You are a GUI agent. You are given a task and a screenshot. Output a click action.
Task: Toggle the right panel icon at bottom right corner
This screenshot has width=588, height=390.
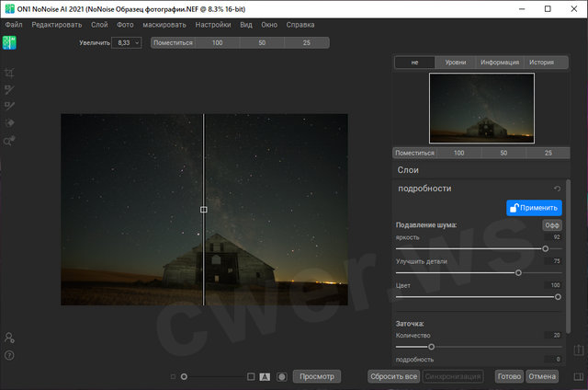point(579,376)
